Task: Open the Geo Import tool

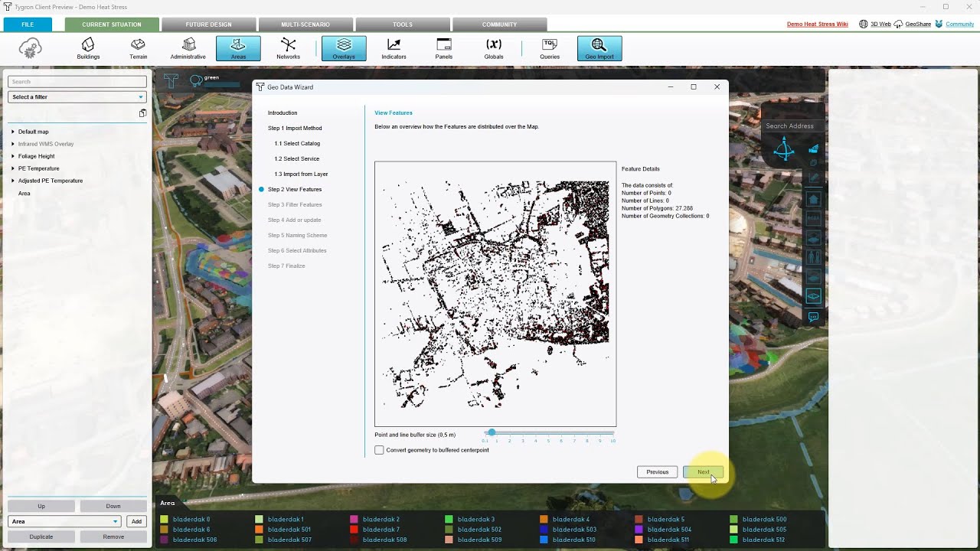Action: coord(599,48)
